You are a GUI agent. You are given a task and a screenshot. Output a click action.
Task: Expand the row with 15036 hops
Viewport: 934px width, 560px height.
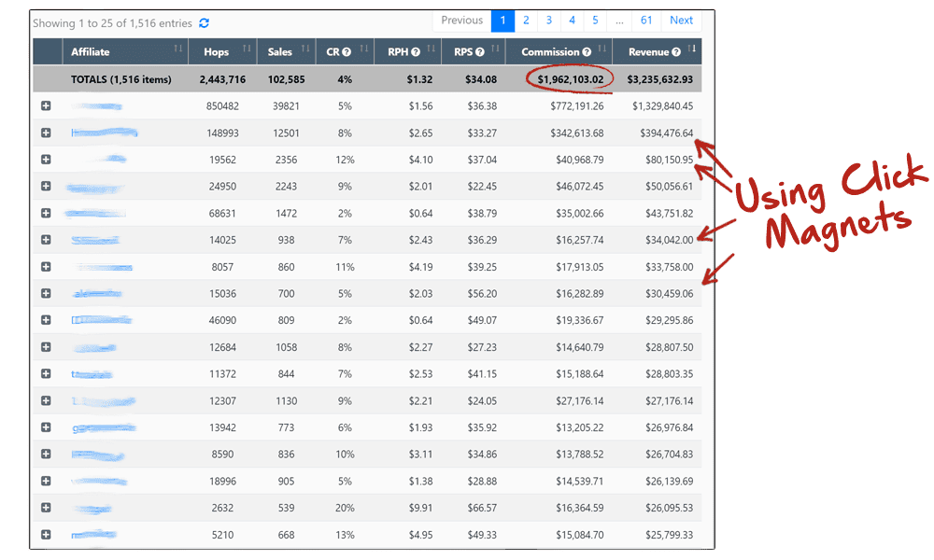[x=46, y=293]
